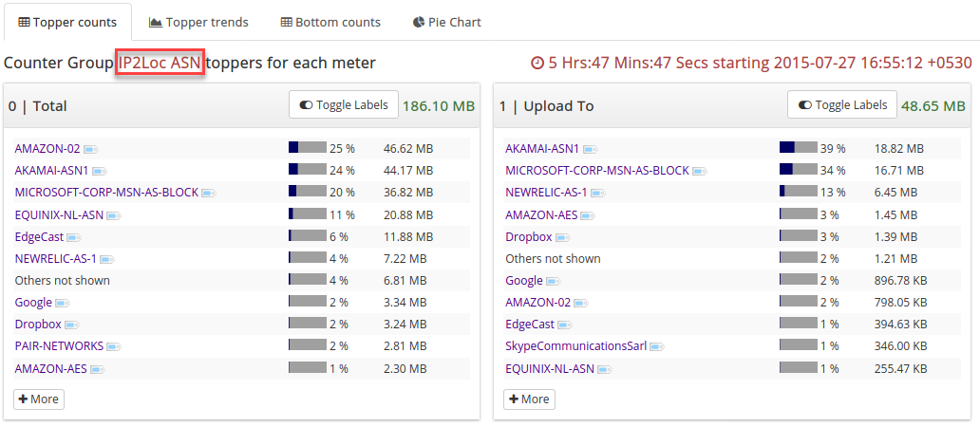Click tag icon beside EdgeCast in Total panel

(74, 238)
